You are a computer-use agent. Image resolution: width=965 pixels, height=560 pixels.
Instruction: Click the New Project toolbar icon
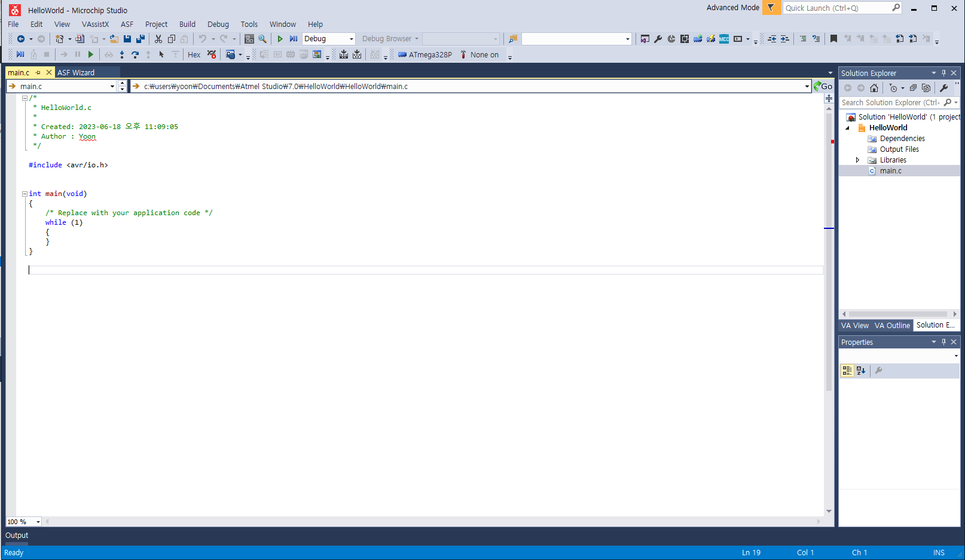pyautogui.click(x=59, y=39)
